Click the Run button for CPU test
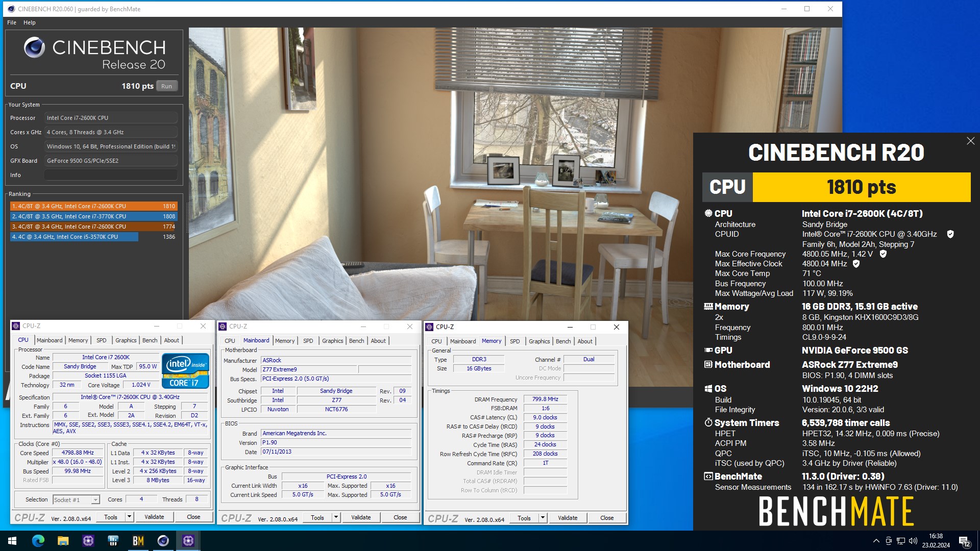This screenshot has width=980, height=551. click(x=167, y=86)
